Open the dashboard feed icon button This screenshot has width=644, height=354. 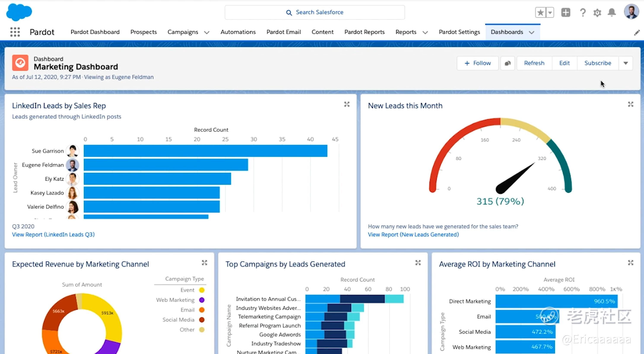pos(508,63)
